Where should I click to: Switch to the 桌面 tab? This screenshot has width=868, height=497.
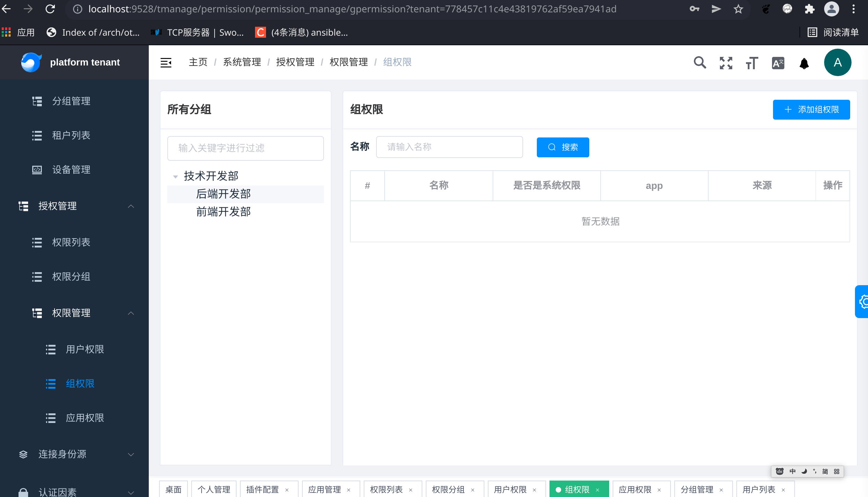coord(173,489)
